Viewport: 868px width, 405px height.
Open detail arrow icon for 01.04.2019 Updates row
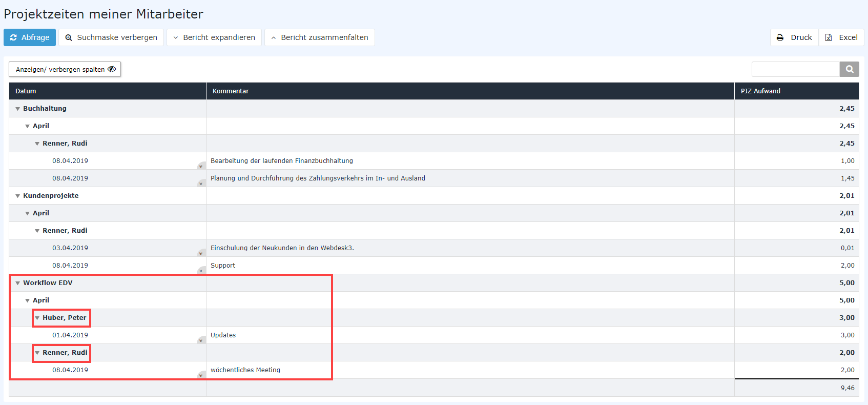201,340
